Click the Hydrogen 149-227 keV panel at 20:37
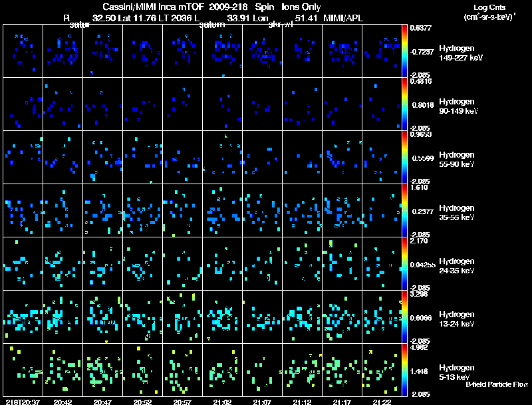 coord(23,51)
